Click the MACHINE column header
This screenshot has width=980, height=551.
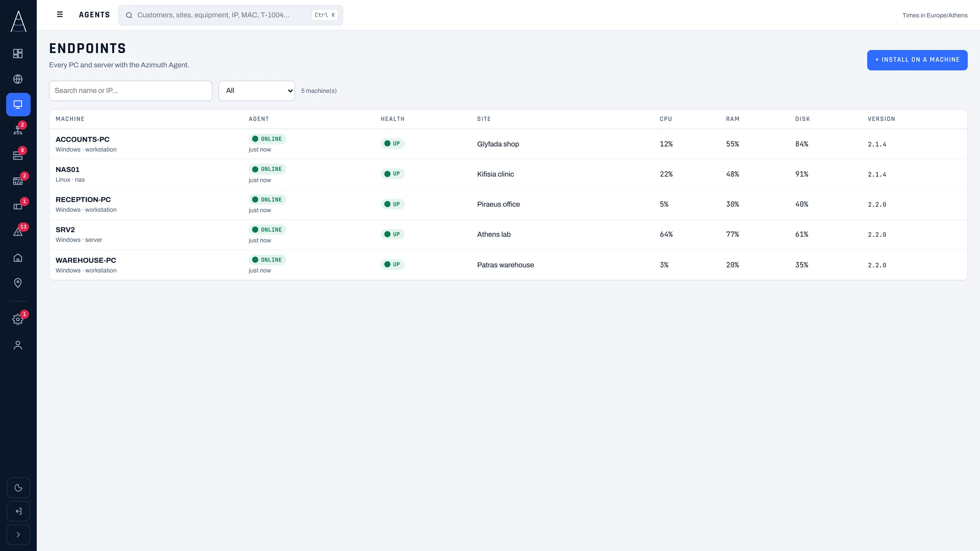[x=70, y=119]
